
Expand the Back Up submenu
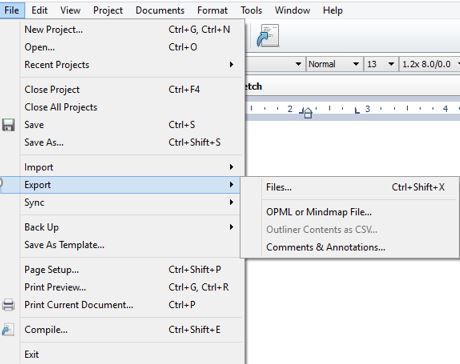click(x=130, y=227)
